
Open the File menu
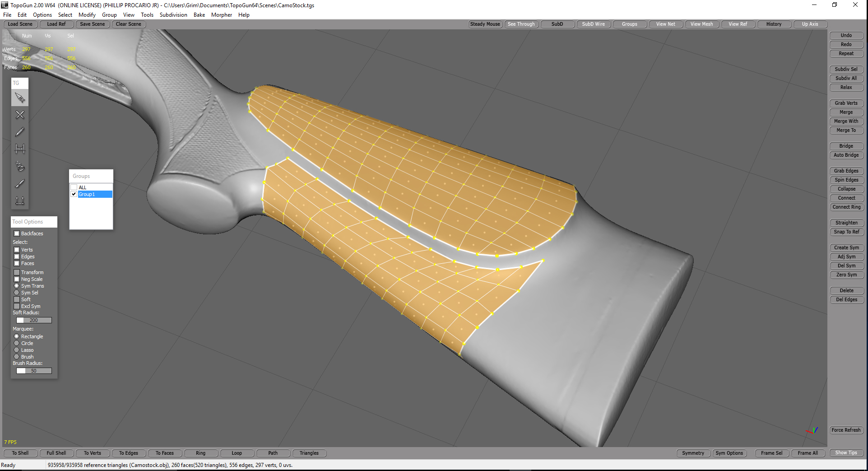point(7,15)
